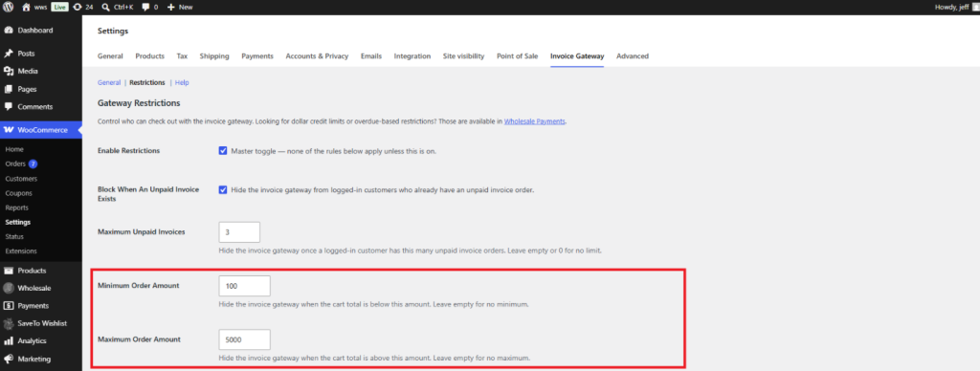Click the Minimum Order Amount field

pyautogui.click(x=244, y=286)
